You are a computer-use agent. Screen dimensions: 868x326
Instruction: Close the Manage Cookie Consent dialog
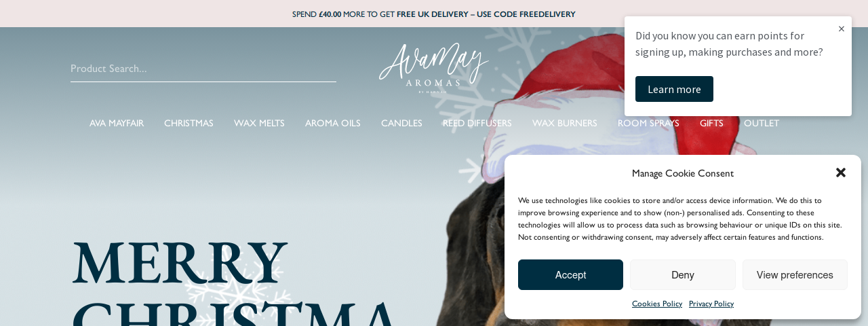pos(841,173)
